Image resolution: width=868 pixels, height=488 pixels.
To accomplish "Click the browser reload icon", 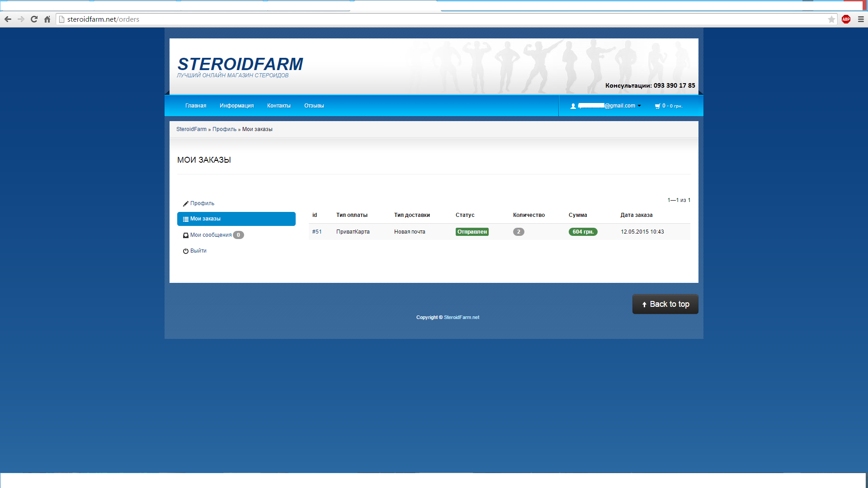I will [x=34, y=19].
